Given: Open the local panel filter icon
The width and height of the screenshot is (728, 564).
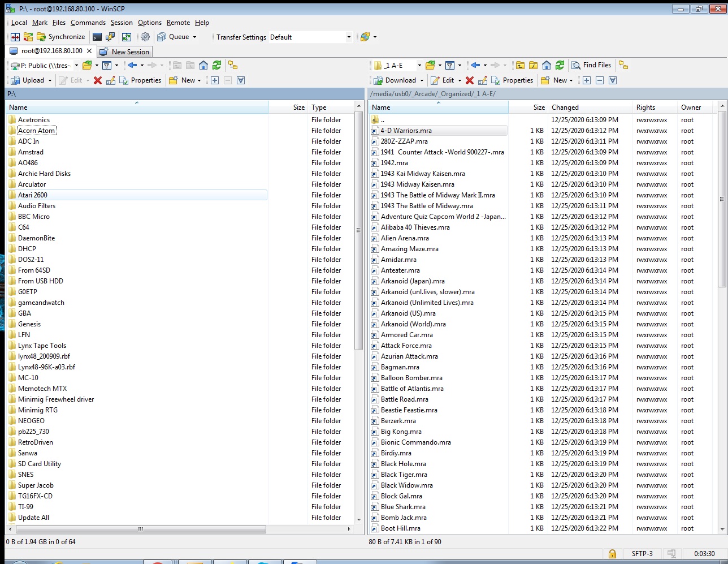Looking at the screenshot, I should pos(107,65).
